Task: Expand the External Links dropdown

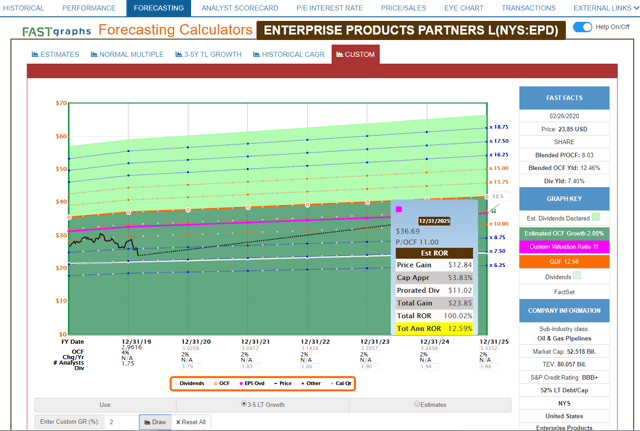Action: (606, 8)
